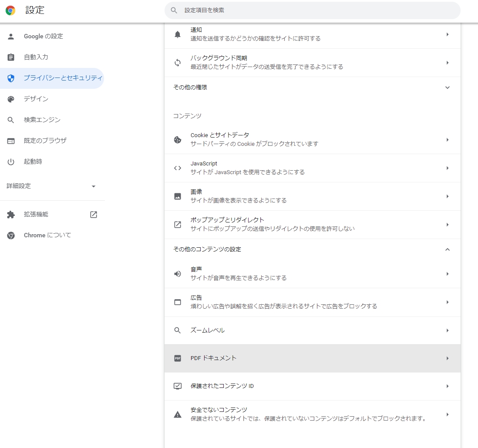Screen dimensions: 478x448
Task: Click the JavaScript code brackets icon
Action: pos(178,168)
